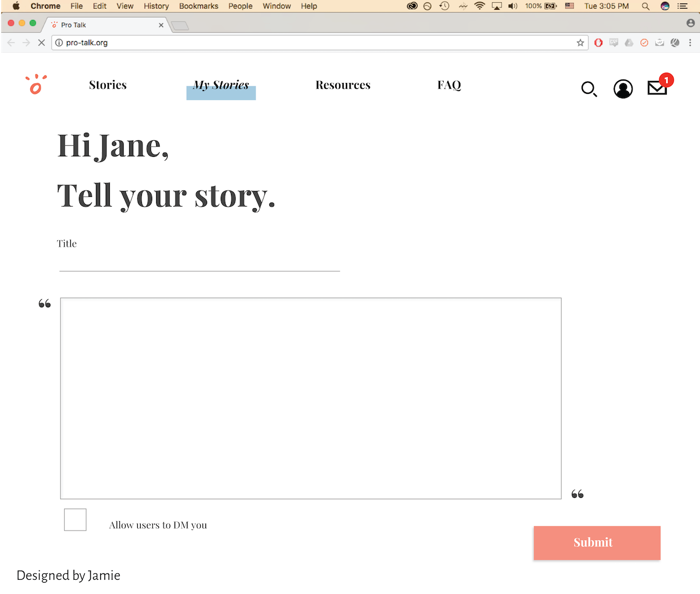Click the clock showing Tue 3:05 PM
Screen dimensions: 700x594
[x=606, y=6]
